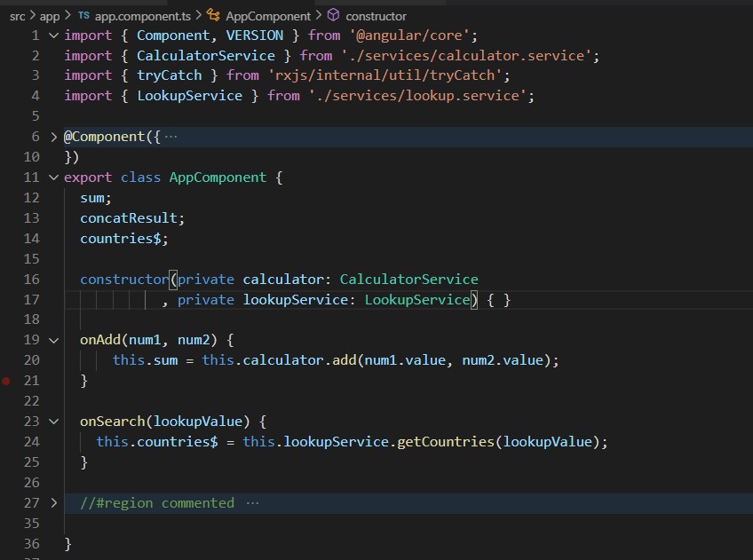
Task: Remove the red breakpoint on line 21
Action: (7, 381)
